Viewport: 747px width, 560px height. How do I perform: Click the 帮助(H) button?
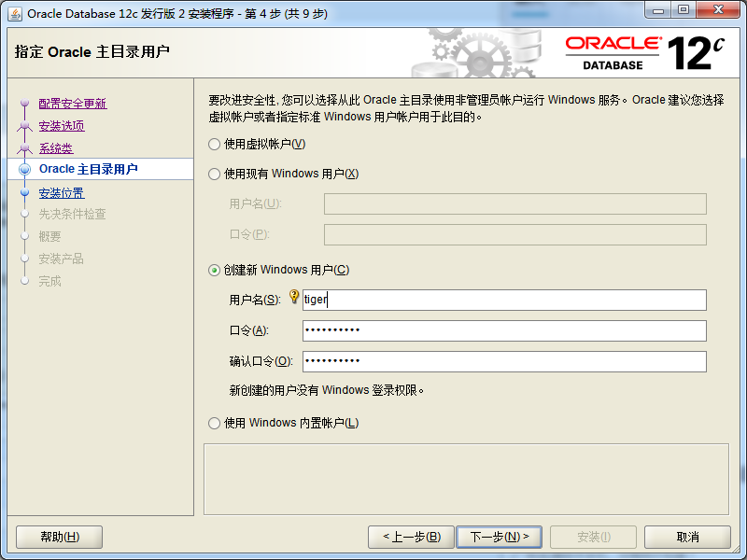pyautogui.click(x=60, y=538)
